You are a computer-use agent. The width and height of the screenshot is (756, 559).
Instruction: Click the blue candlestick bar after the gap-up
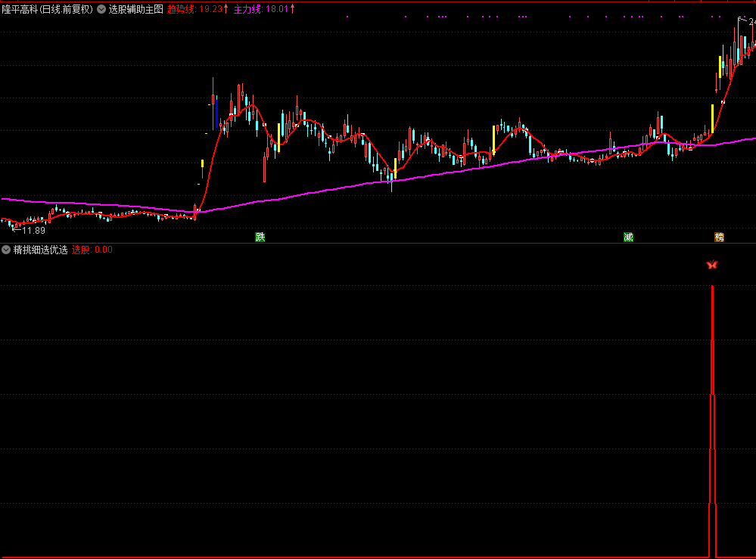click(216, 113)
